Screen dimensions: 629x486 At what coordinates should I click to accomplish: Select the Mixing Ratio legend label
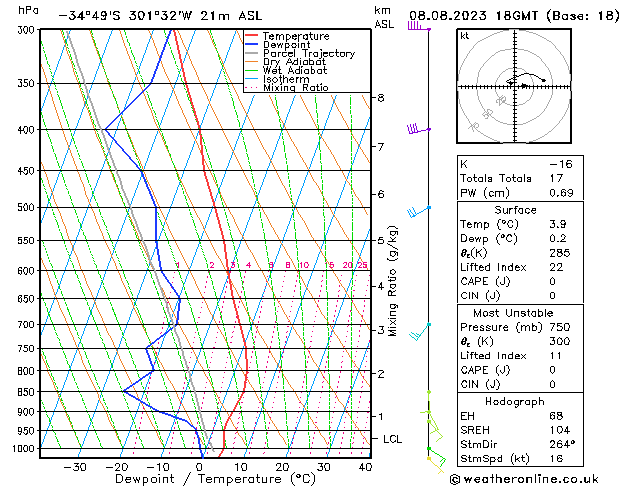point(296,88)
